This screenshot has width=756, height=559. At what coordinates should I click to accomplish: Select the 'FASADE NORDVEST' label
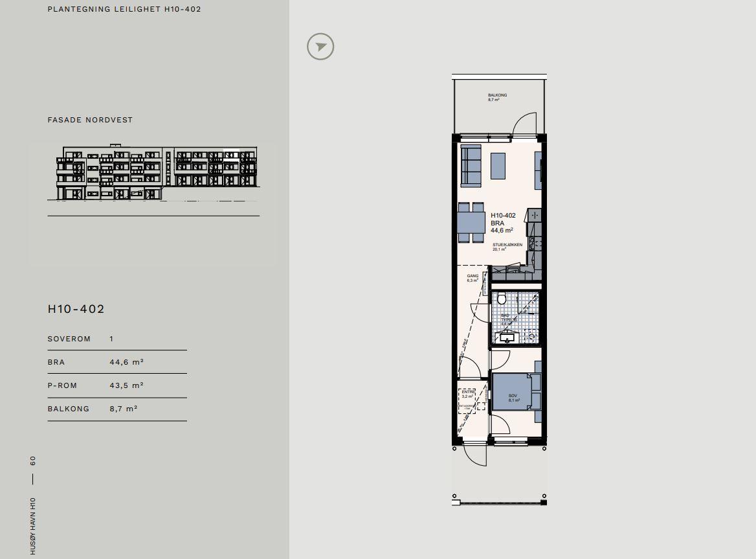(x=90, y=120)
